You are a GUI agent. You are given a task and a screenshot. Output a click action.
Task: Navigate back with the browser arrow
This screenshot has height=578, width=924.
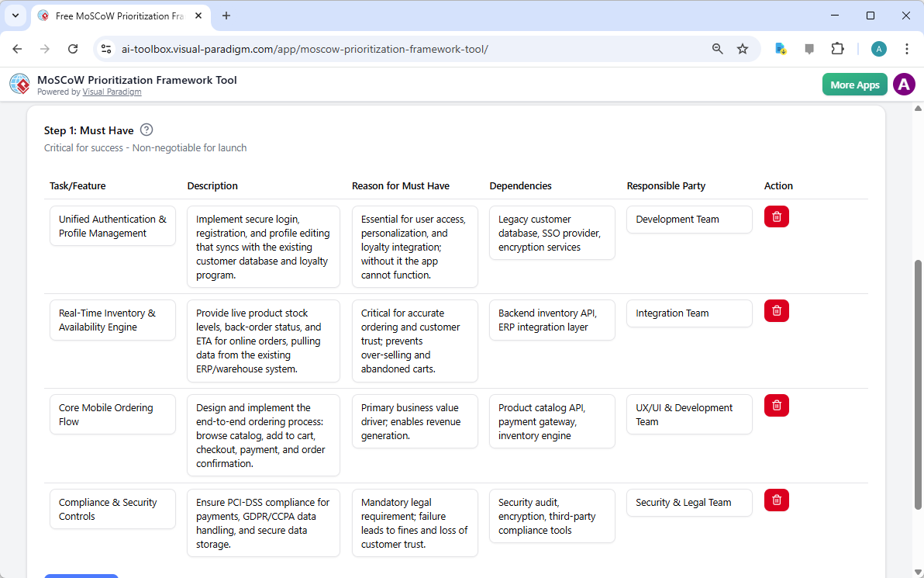coord(17,48)
